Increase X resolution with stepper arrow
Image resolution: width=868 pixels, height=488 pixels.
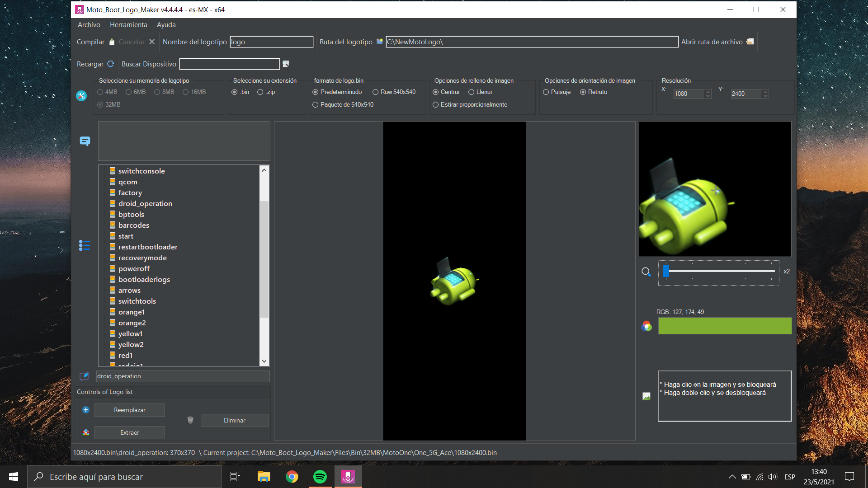[x=708, y=91]
